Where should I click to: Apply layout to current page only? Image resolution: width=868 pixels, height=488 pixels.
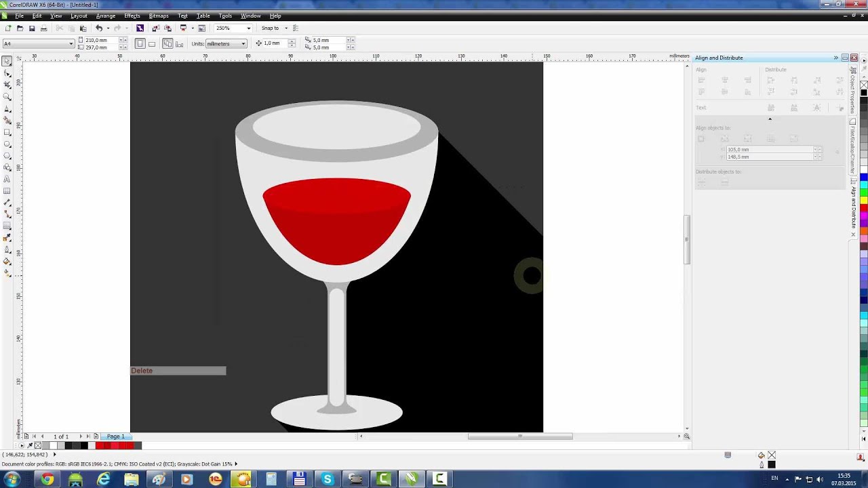click(179, 43)
